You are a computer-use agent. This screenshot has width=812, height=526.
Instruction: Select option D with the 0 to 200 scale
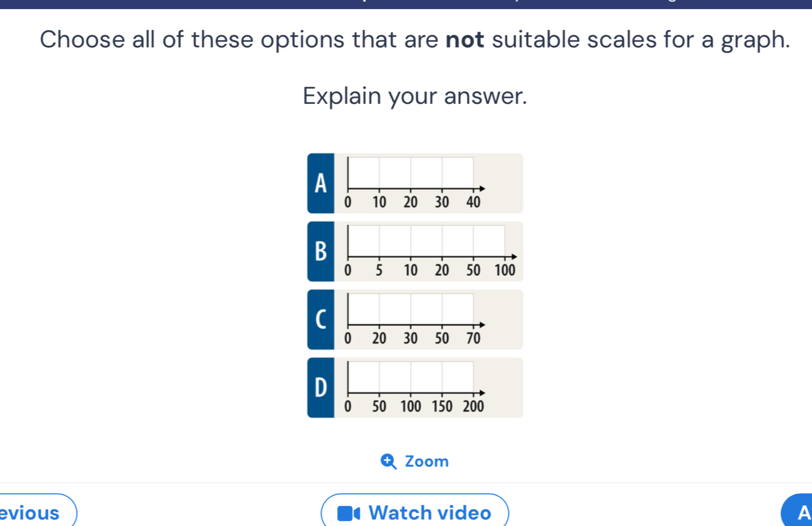point(415,387)
